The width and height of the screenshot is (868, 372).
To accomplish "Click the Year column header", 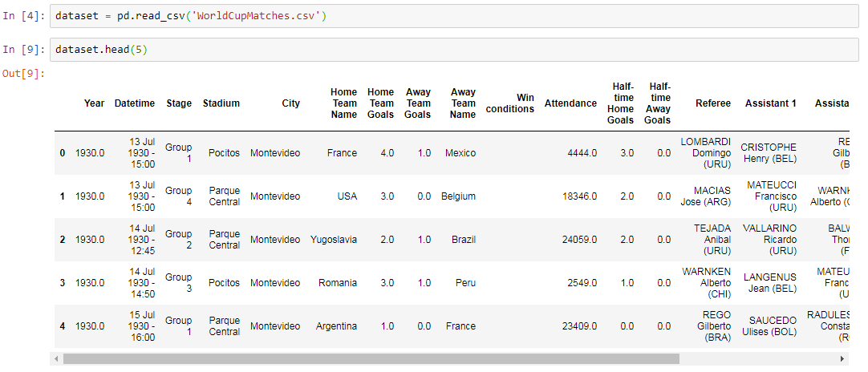I will 94,103.
